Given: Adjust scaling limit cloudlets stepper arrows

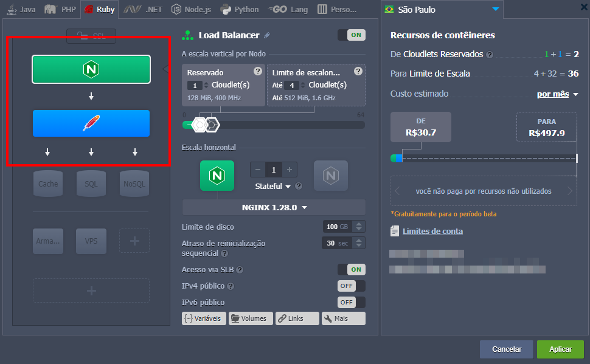Looking at the screenshot, I should 302,85.
